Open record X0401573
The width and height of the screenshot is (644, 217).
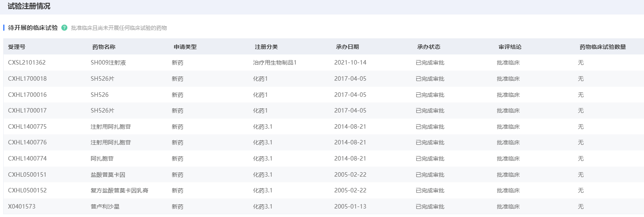pyautogui.click(x=22, y=207)
